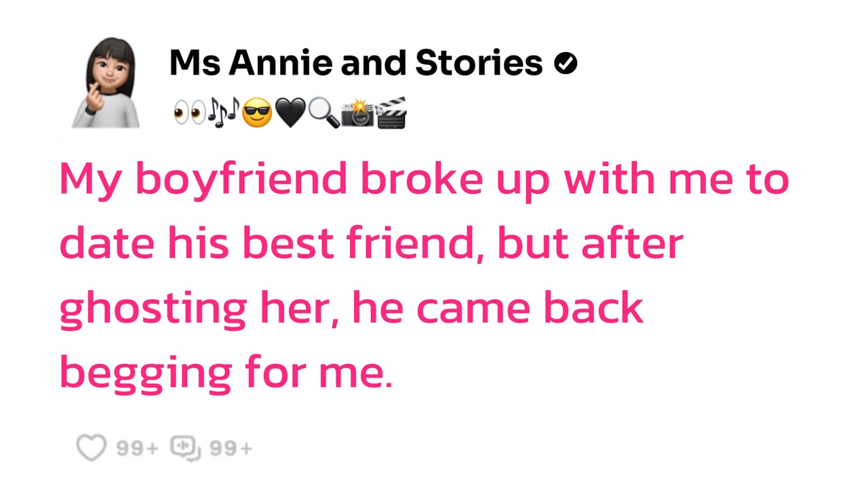The image size is (868, 488).
Task: Click the magnifying glass emoji
Action: tap(323, 113)
